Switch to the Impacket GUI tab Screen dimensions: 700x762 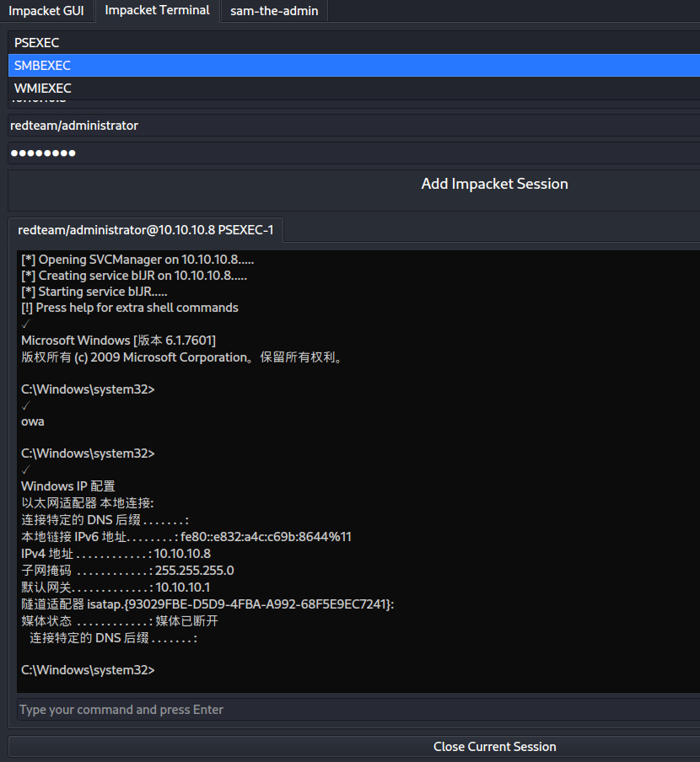(46, 11)
